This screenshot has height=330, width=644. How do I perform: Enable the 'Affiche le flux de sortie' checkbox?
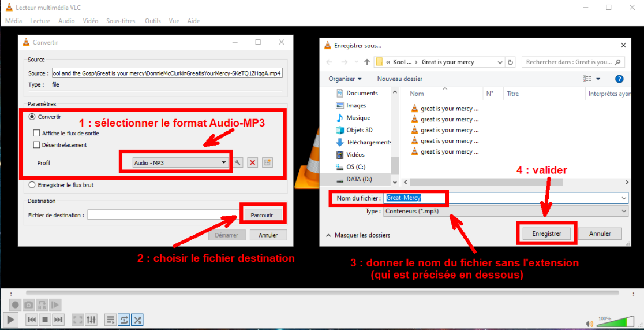[x=37, y=133]
